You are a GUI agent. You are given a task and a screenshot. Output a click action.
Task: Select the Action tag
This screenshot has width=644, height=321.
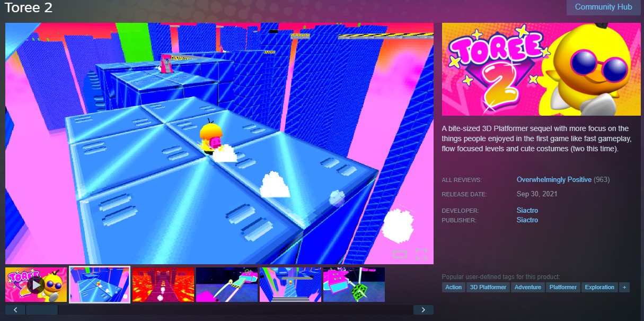coord(454,287)
